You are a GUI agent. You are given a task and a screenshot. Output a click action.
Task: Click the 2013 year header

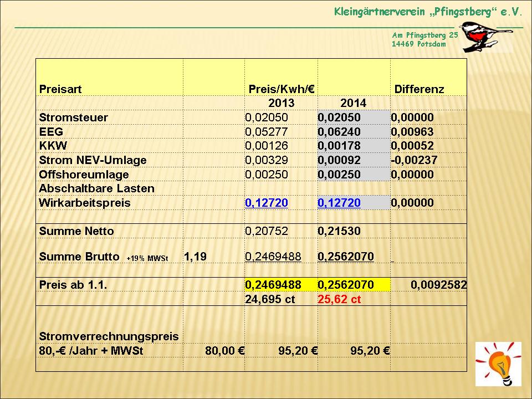tap(282, 103)
